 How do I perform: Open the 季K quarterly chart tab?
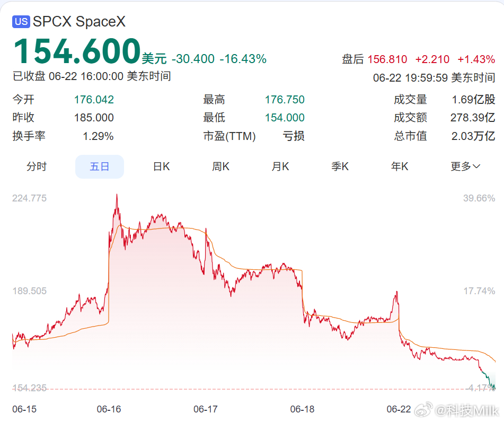coord(340,166)
